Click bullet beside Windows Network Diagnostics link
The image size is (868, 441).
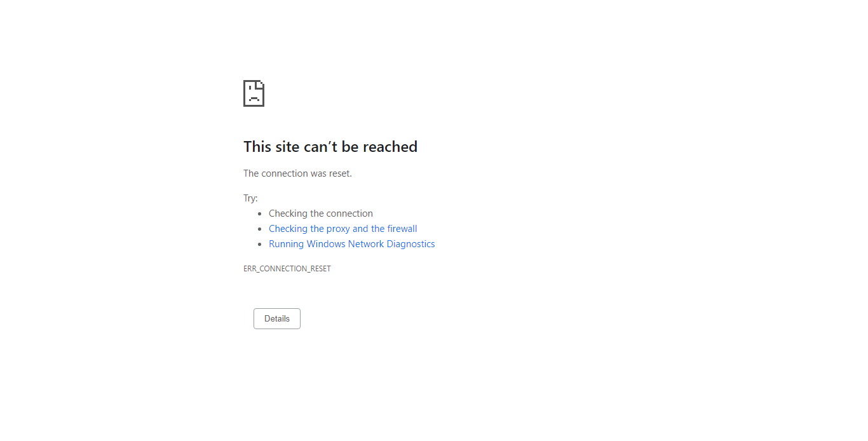click(x=260, y=245)
